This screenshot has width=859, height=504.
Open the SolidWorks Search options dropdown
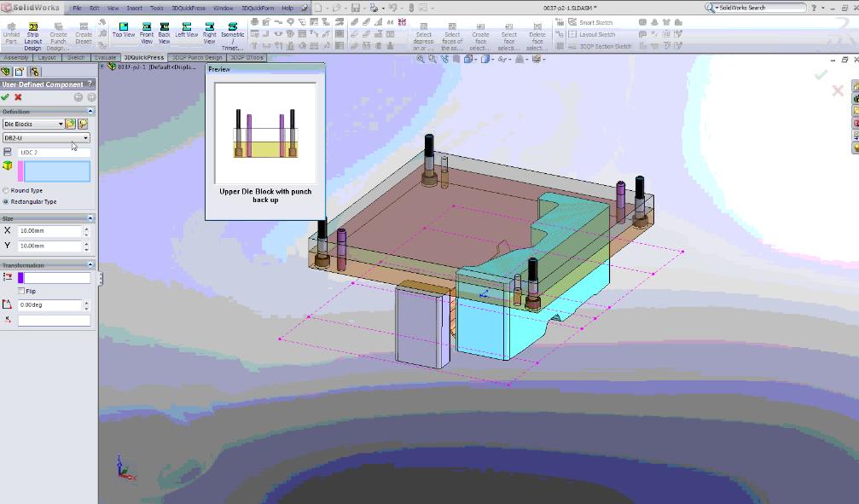[x=717, y=8]
